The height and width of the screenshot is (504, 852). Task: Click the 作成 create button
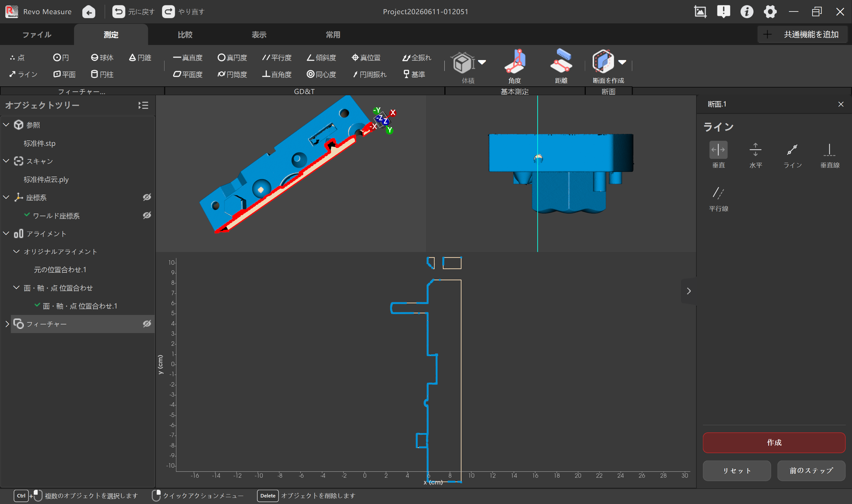click(774, 442)
